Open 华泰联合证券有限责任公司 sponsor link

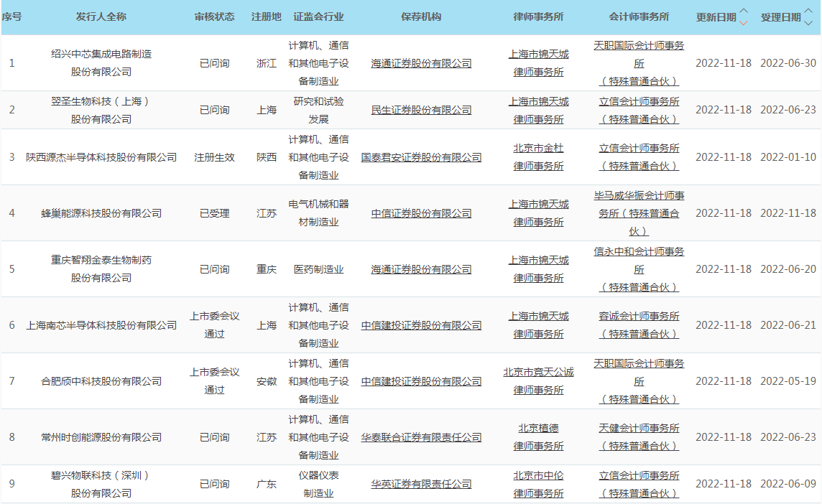(421, 437)
